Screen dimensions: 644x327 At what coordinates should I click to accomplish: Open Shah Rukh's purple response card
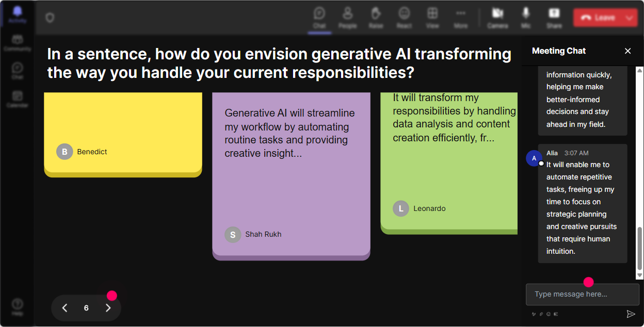point(291,176)
